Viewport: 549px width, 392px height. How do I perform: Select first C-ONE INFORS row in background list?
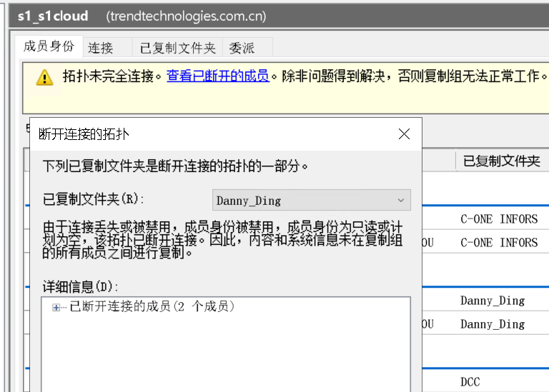point(499,219)
